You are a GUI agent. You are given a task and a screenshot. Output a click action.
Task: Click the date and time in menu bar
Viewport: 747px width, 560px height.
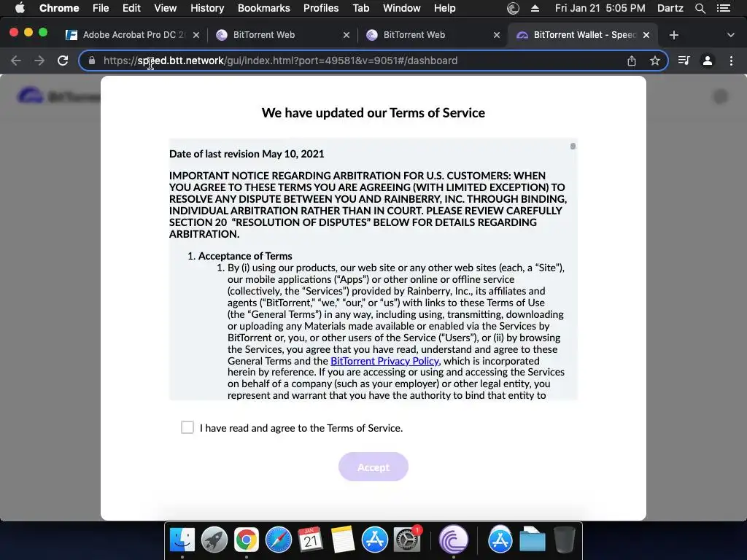point(600,8)
